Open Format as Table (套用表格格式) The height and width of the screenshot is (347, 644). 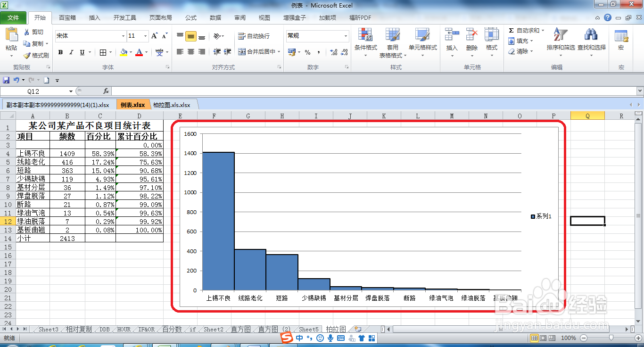tap(393, 42)
